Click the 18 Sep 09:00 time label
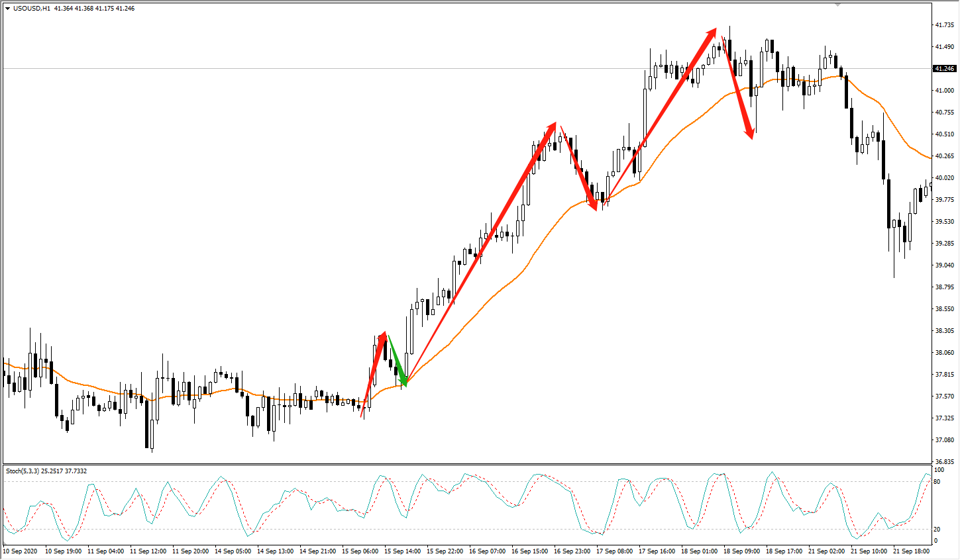Image resolution: width=960 pixels, height=560 pixels. coord(741,551)
